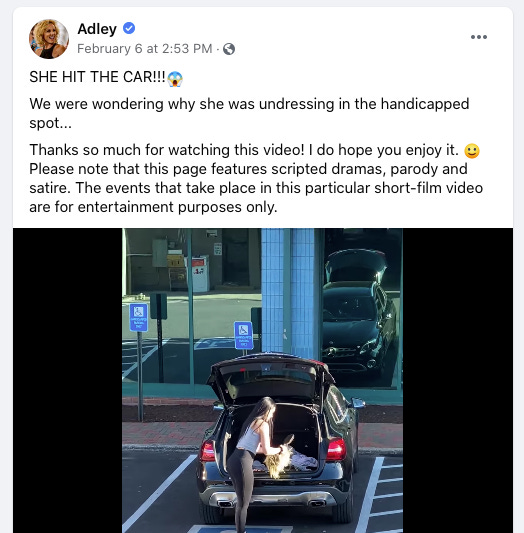
Task: Click the center blue handicap sign in video
Action: click(244, 336)
